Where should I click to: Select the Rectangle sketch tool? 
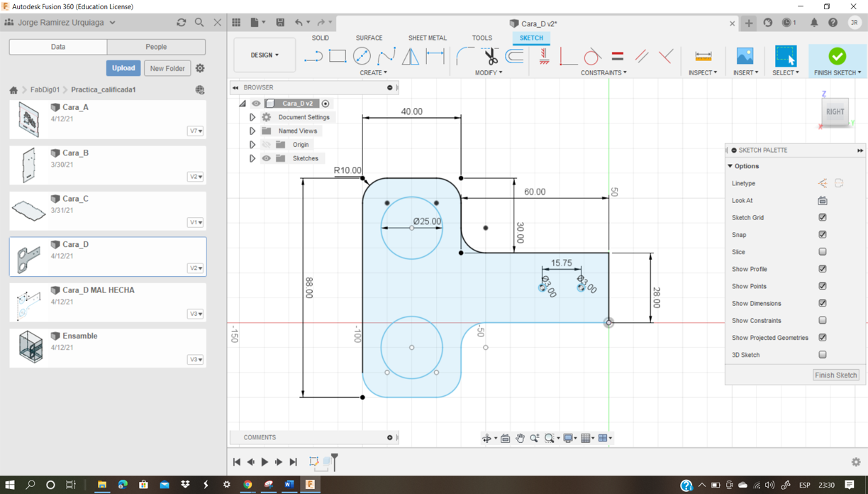[x=338, y=56]
